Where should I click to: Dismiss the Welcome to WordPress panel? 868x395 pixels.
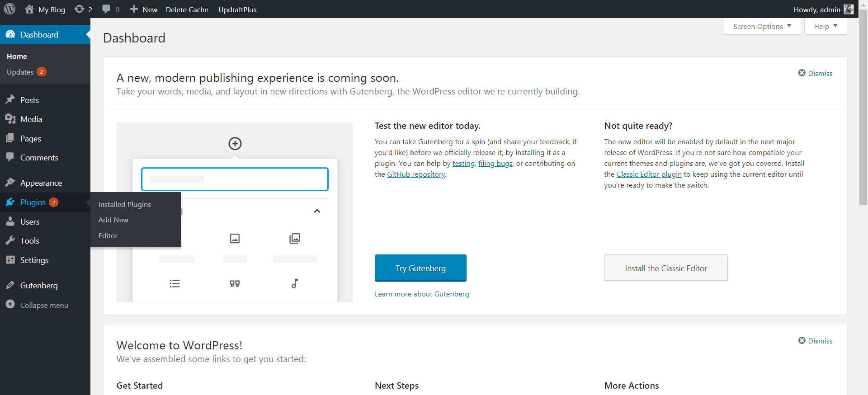[x=815, y=341]
